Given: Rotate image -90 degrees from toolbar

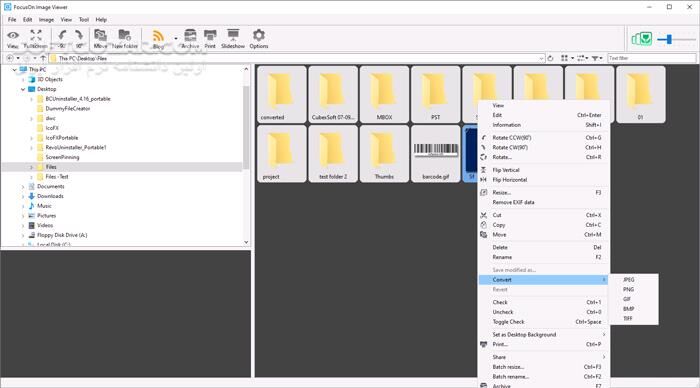Looking at the screenshot, I should [62, 38].
